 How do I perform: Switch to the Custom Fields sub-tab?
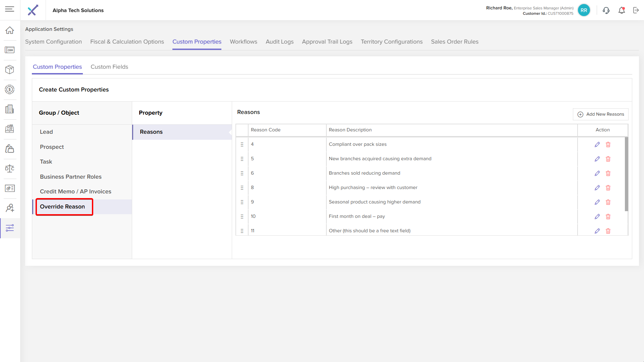(109, 67)
